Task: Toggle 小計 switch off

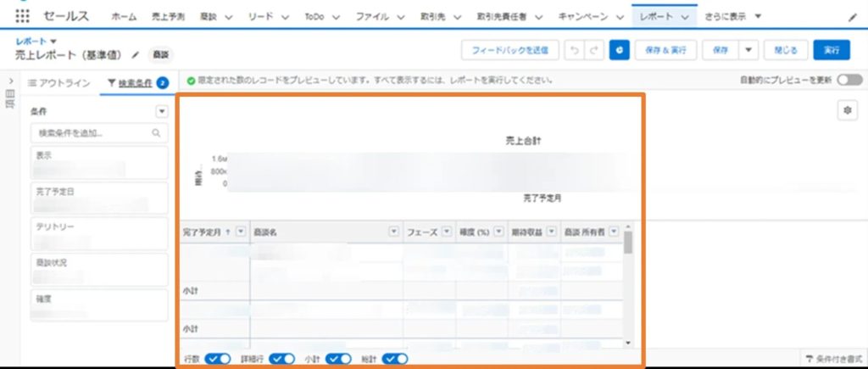Action: click(338, 359)
